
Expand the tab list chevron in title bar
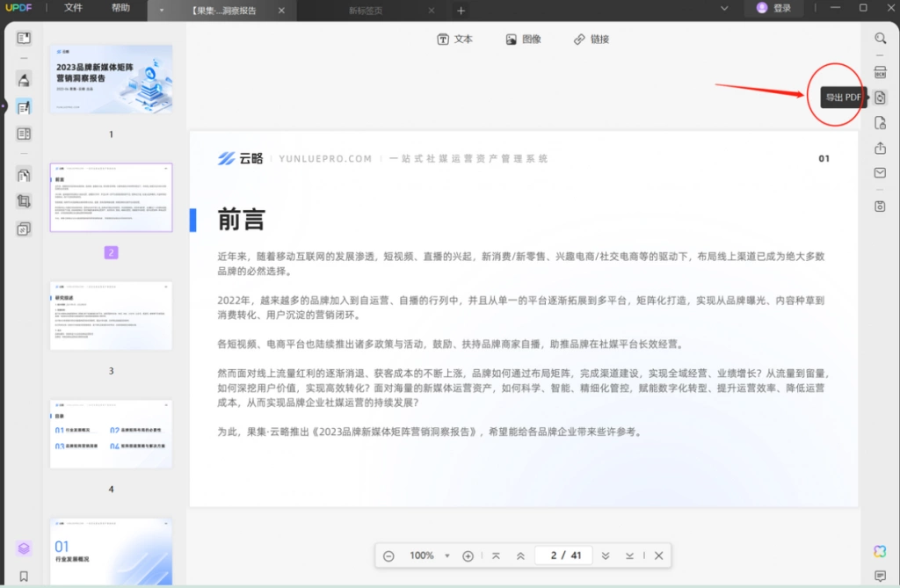pos(724,9)
